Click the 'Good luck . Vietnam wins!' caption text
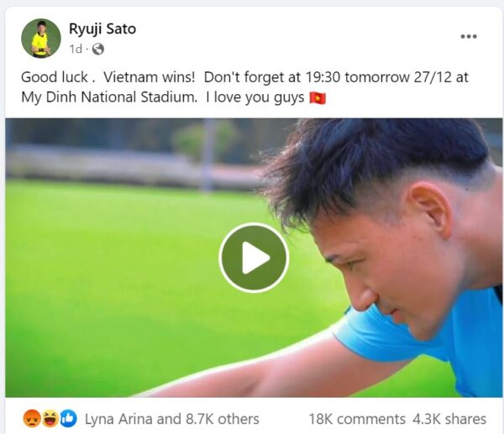 pos(108,77)
